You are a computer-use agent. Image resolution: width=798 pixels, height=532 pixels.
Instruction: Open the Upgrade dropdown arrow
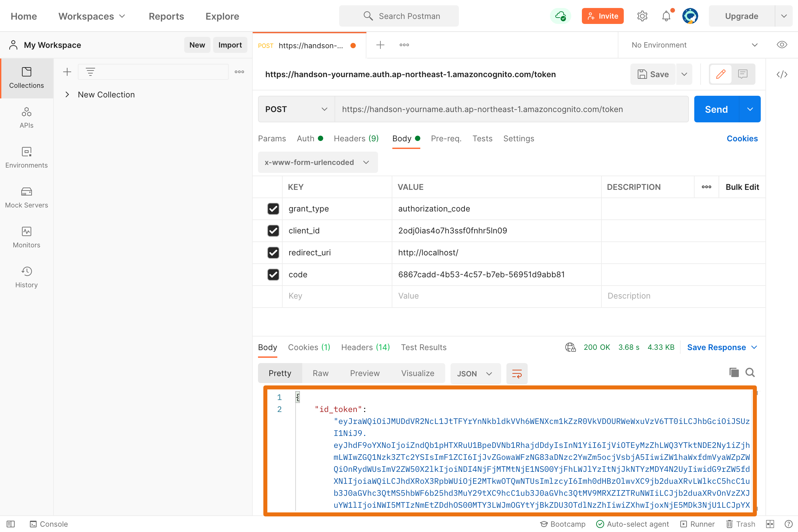click(784, 16)
